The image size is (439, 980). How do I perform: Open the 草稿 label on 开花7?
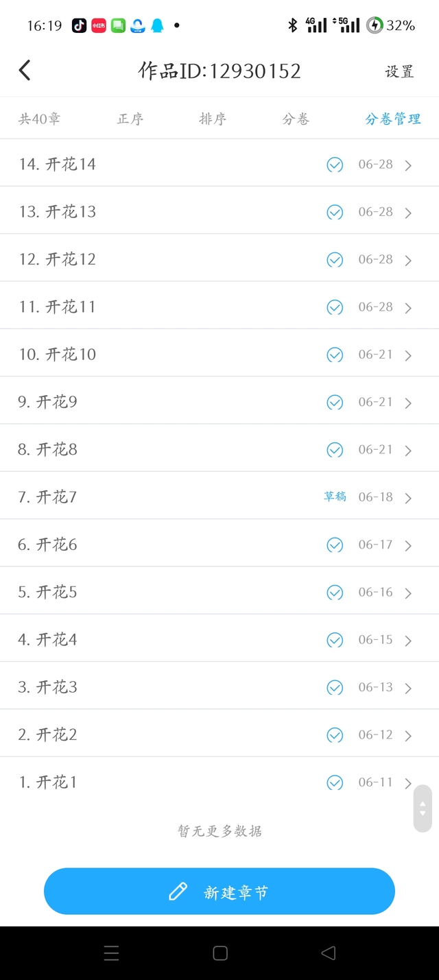pos(335,497)
